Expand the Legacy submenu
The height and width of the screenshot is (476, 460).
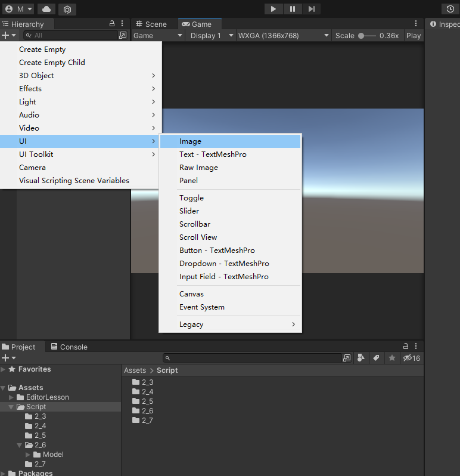coord(230,324)
